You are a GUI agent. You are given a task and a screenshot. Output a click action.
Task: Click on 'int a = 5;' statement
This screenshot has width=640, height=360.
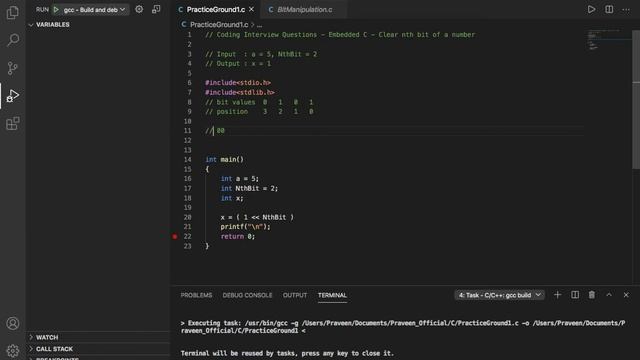[239, 179]
